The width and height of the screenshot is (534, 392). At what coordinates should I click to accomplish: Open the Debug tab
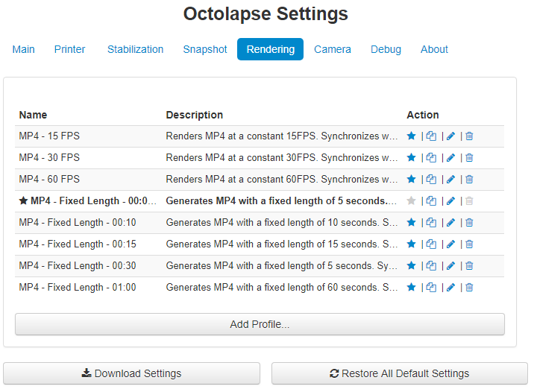click(386, 49)
